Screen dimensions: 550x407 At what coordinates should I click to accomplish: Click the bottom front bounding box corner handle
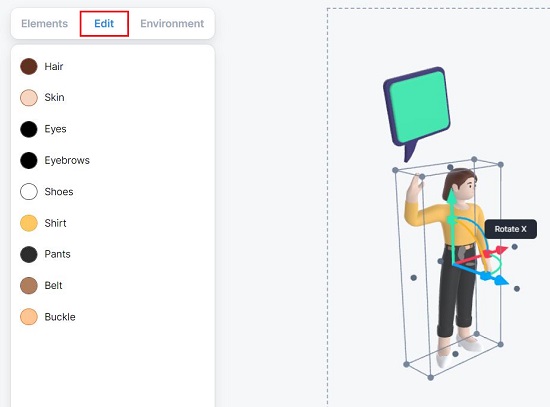431,378
